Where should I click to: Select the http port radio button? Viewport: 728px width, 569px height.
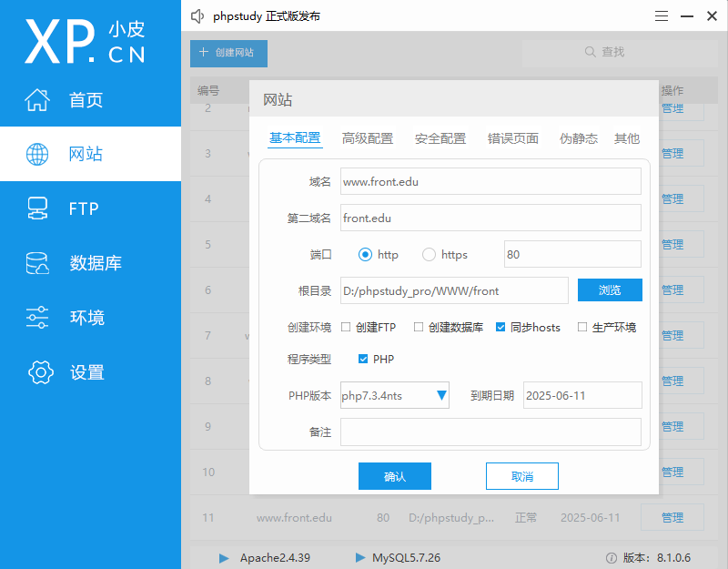tap(365, 255)
